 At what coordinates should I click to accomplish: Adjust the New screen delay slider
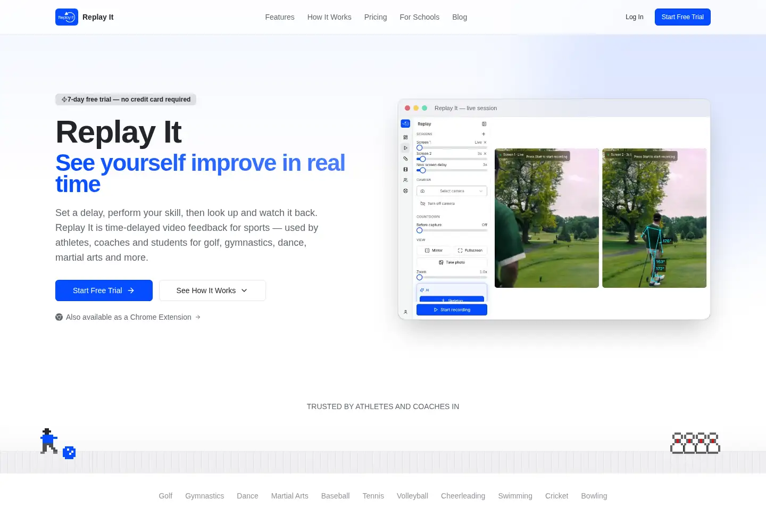tap(452, 170)
